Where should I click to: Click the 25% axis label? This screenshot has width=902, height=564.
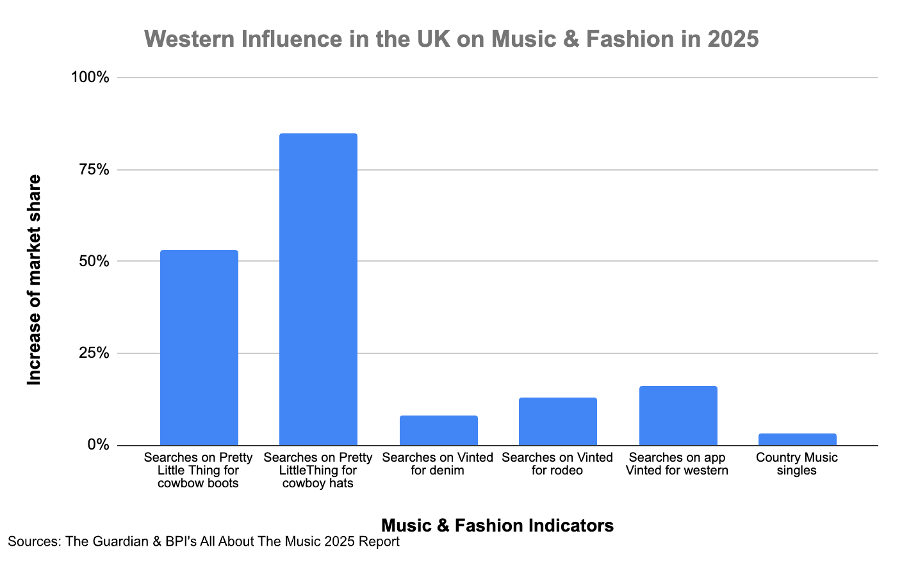(x=94, y=353)
